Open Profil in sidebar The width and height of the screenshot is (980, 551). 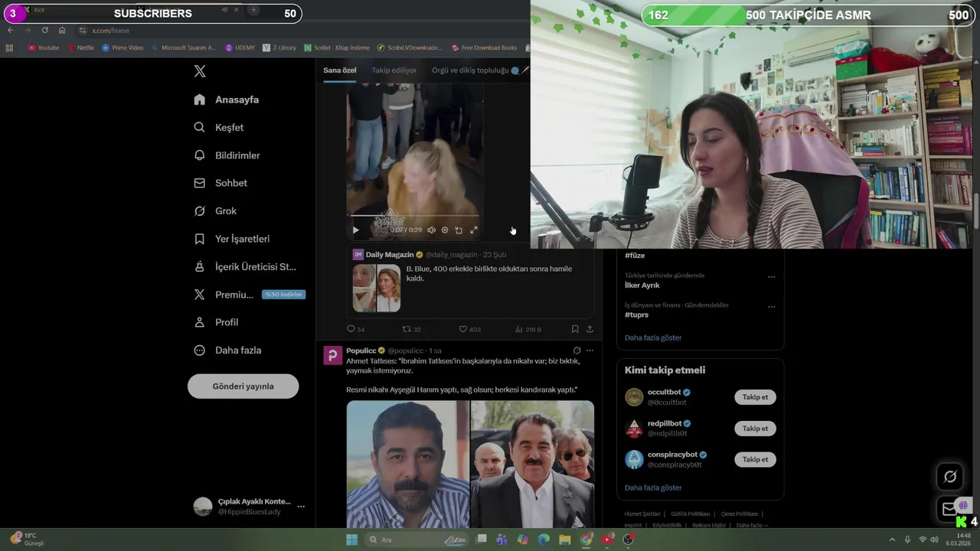pos(216,322)
